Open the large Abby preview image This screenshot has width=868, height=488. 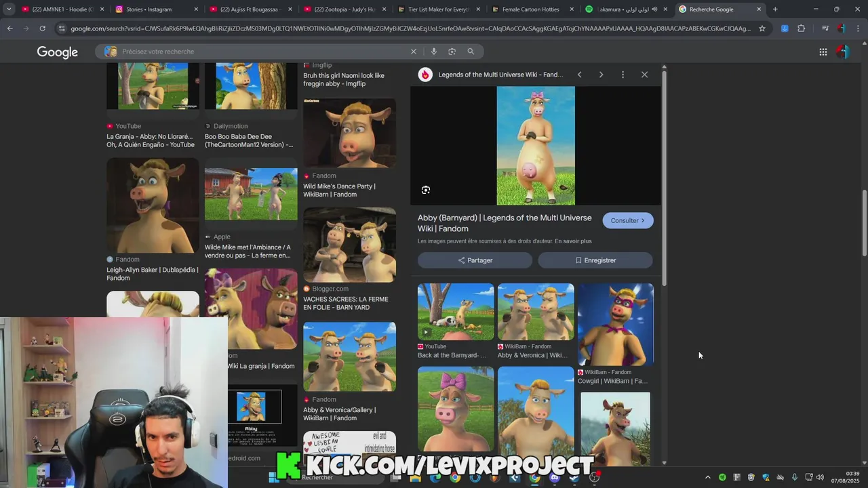[x=536, y=146]
